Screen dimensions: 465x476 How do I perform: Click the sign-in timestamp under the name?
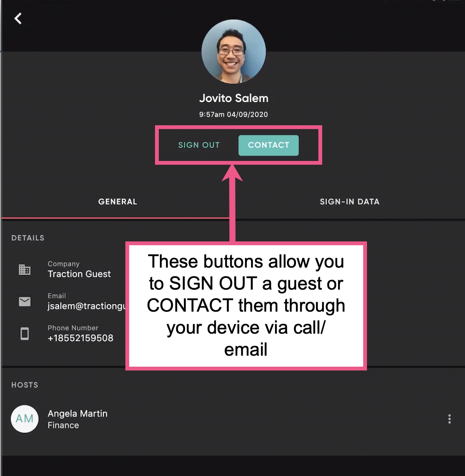pos(233,114)
